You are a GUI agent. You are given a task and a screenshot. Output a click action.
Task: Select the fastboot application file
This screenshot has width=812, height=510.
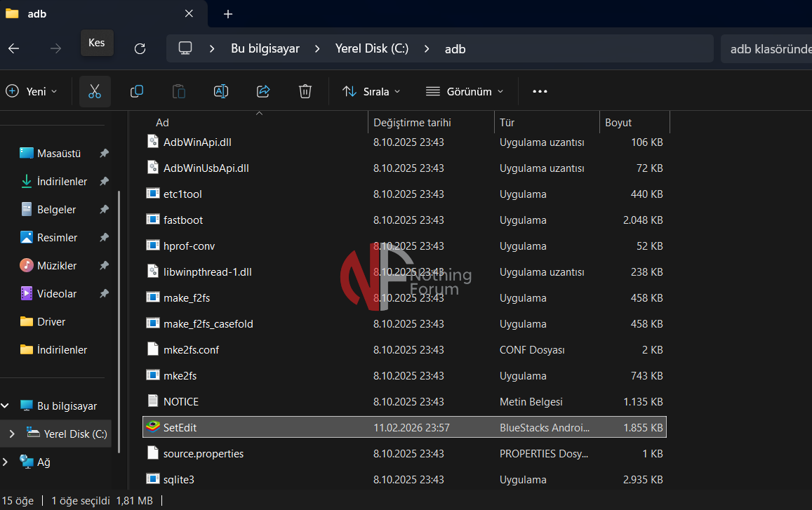[x=183, y=220]
